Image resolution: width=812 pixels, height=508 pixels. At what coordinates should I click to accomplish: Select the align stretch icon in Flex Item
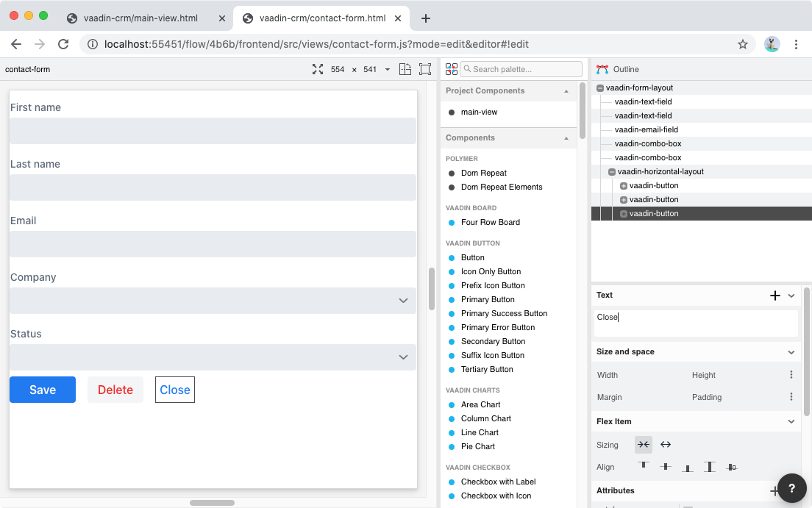point(709,467)
